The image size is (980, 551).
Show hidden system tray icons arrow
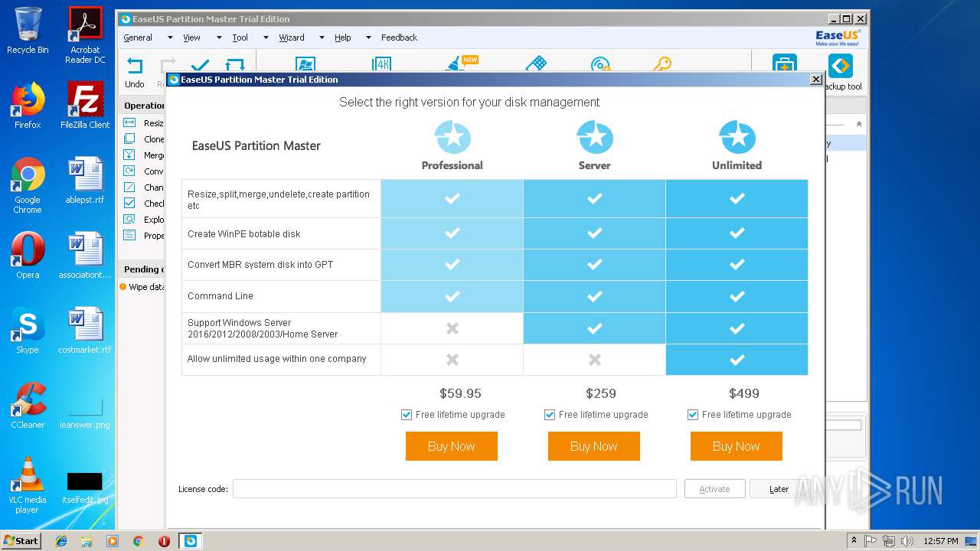click(x=854, y=541)
